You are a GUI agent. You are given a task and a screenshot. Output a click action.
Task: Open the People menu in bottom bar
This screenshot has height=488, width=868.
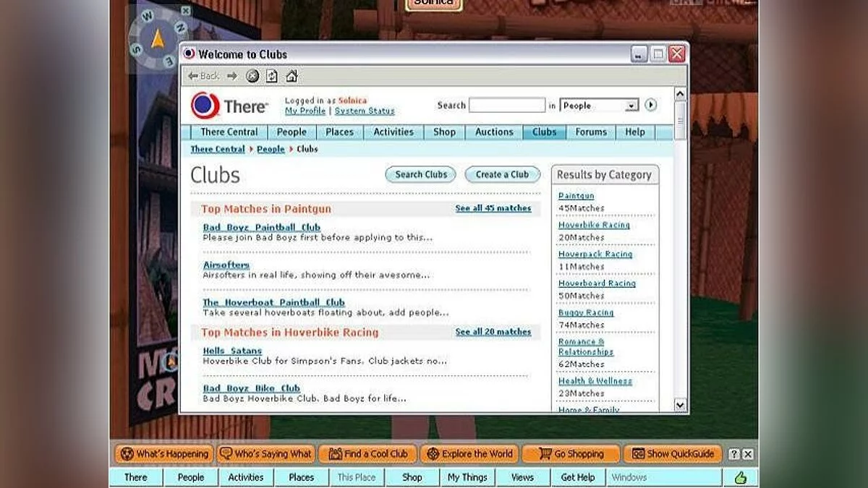pyautogui.click(x=191, y=477)
